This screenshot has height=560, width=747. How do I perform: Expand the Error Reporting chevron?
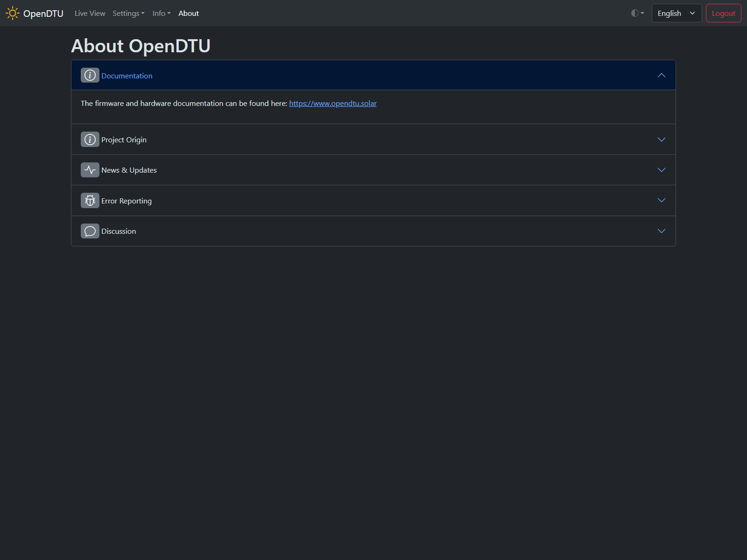coord(662,200)
